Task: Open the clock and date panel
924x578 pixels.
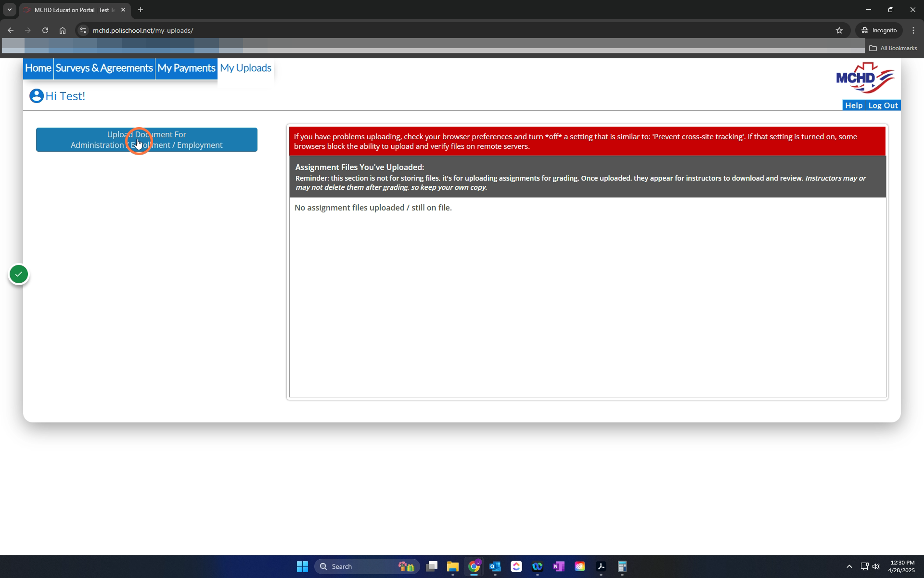Action: [902, 566]
